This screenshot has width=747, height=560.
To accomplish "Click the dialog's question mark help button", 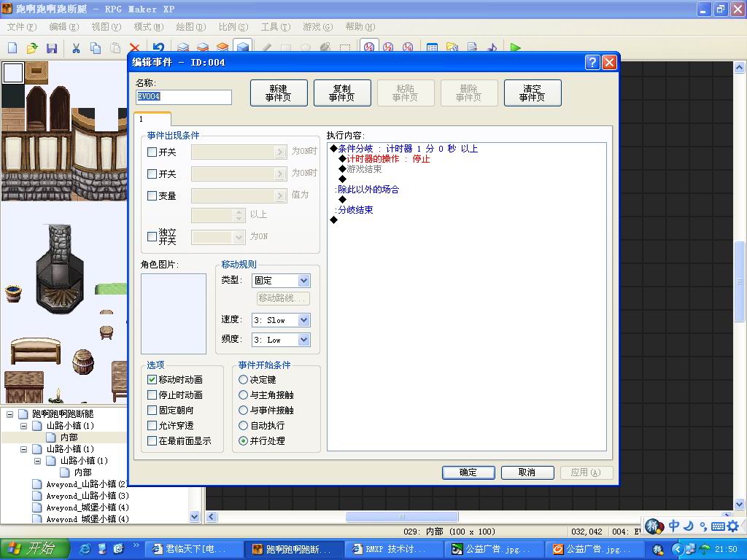I will [592, 63].
